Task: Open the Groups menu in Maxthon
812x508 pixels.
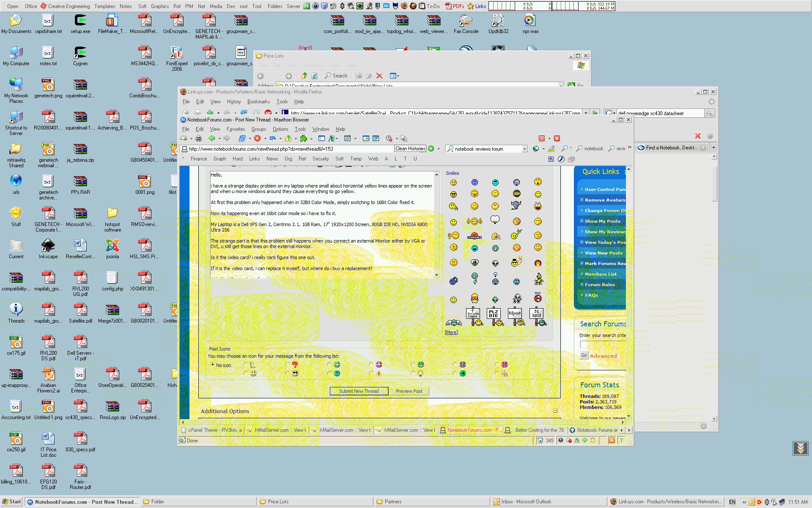Action: click(259, 129)
